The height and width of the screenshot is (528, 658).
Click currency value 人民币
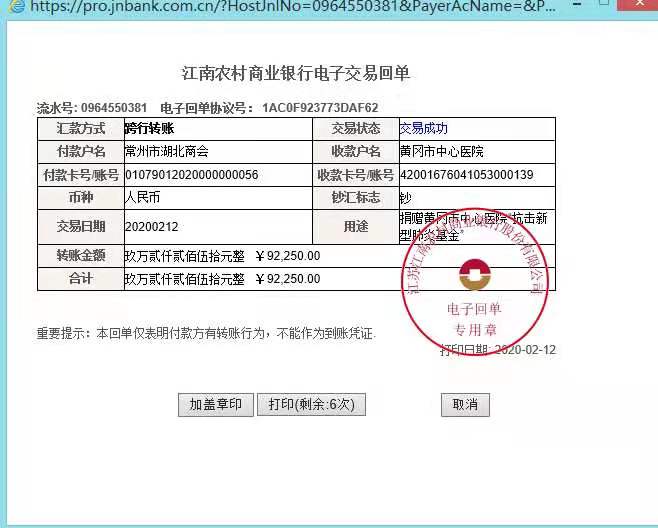tap(142, 198)
